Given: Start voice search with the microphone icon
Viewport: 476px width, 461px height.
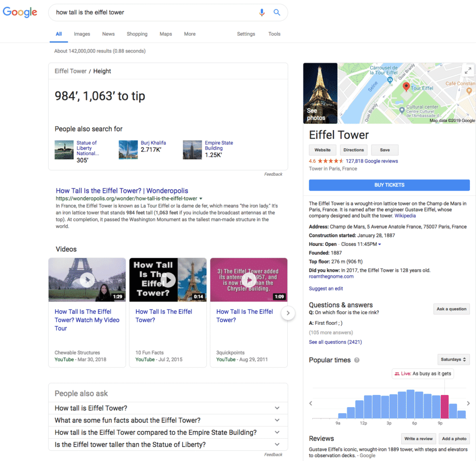Looking at the screenshot, I should point(262,13).
